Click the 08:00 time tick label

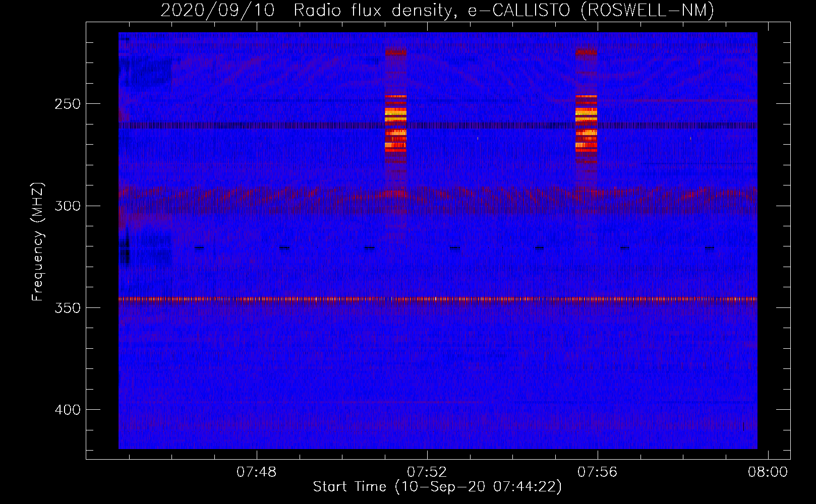[x=768, y=472]
